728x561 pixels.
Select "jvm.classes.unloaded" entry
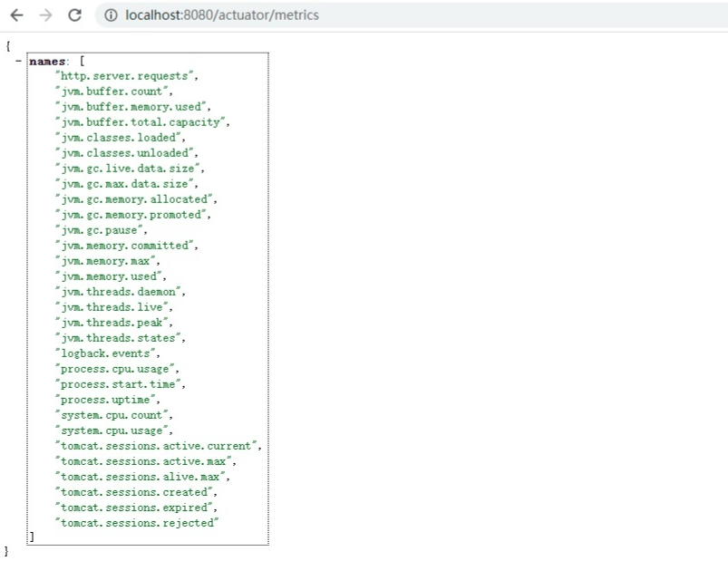(124, 153)
